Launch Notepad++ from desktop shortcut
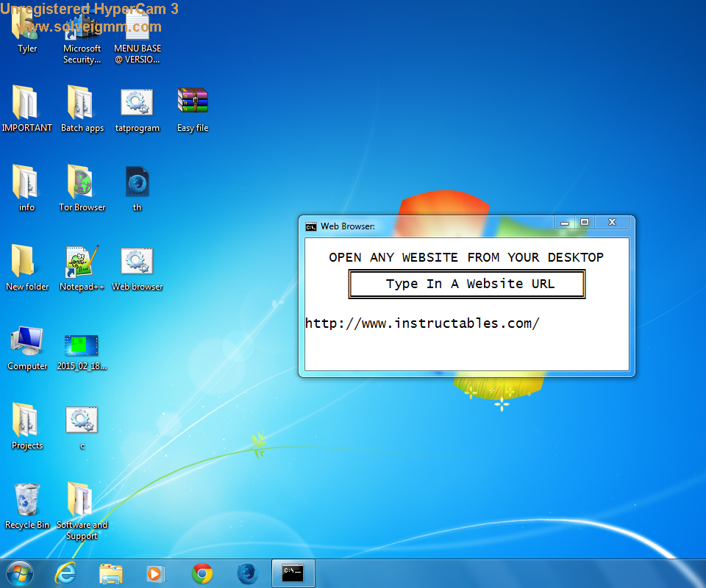Screen dimensions: 706x588 (x=82, y=268)
